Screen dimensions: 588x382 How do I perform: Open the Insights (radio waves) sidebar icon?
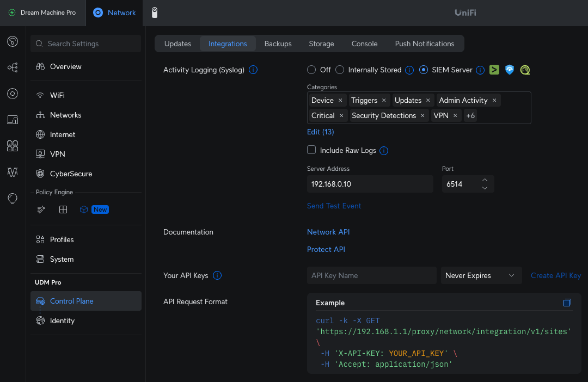click(x=12, y=172)
